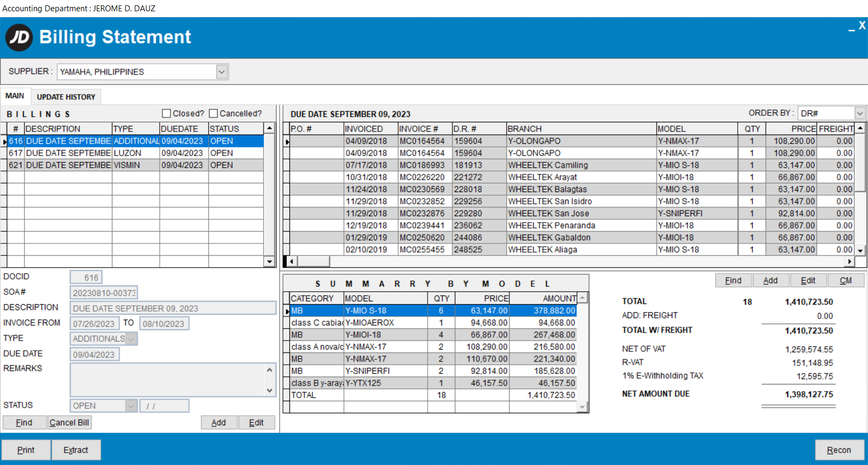Image resolution: width=868 pixels, height=465 pixels.
Task: Click BRANCH column header
Action: pos(581,129)
